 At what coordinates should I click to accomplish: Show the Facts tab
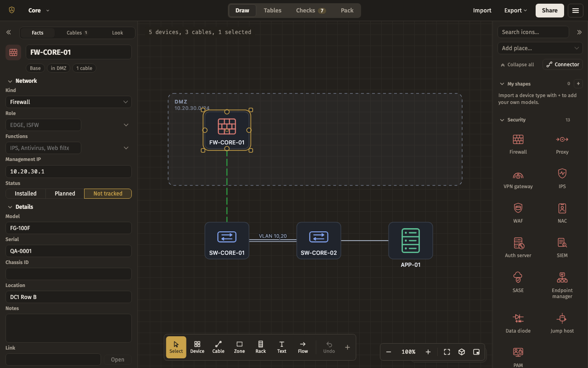[38, 33]
